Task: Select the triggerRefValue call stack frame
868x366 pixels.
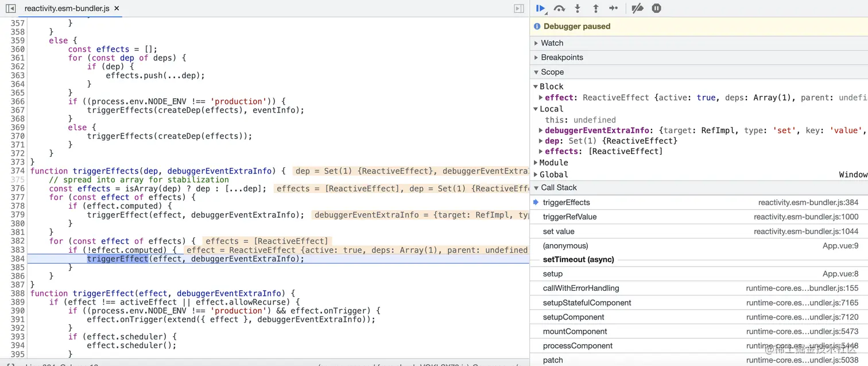Action: click(x=699, y=217)
